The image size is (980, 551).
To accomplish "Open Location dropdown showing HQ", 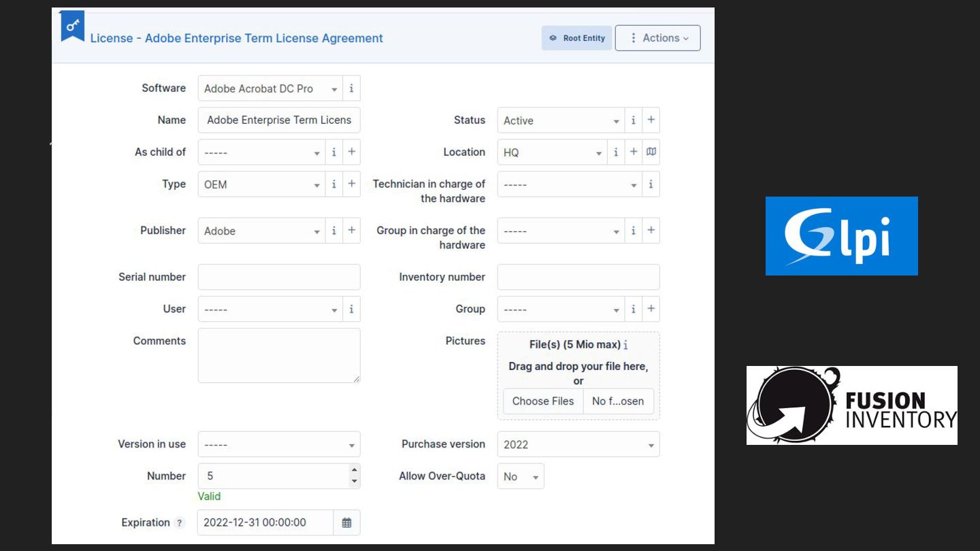I will (x=552, y=152).
